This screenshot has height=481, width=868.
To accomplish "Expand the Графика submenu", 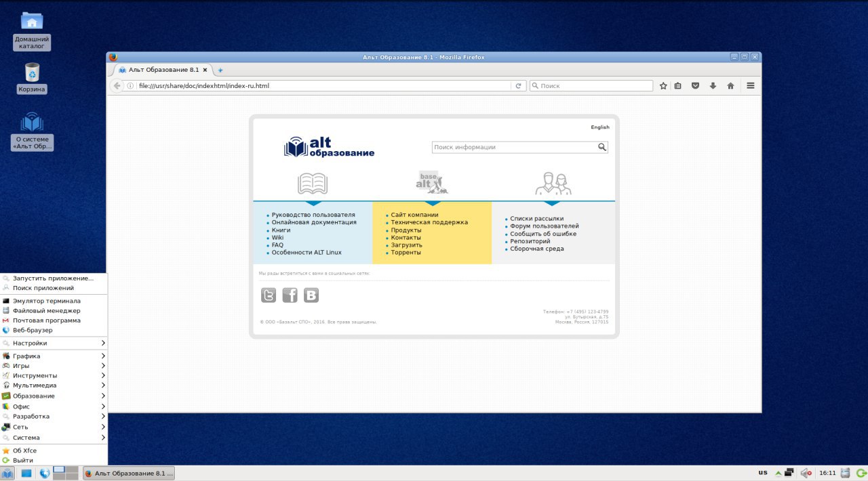I will [x=54, y=356].
